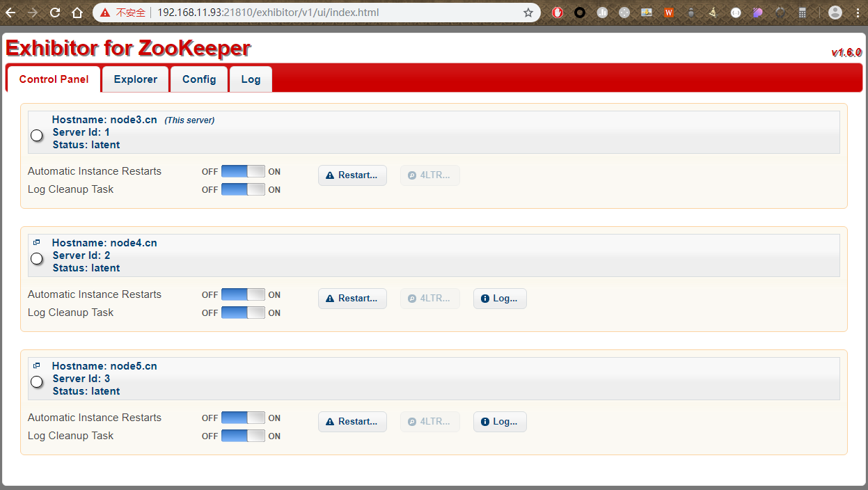
Task: Open the gray four-dots circle extension icon
Action: (624, 13)
